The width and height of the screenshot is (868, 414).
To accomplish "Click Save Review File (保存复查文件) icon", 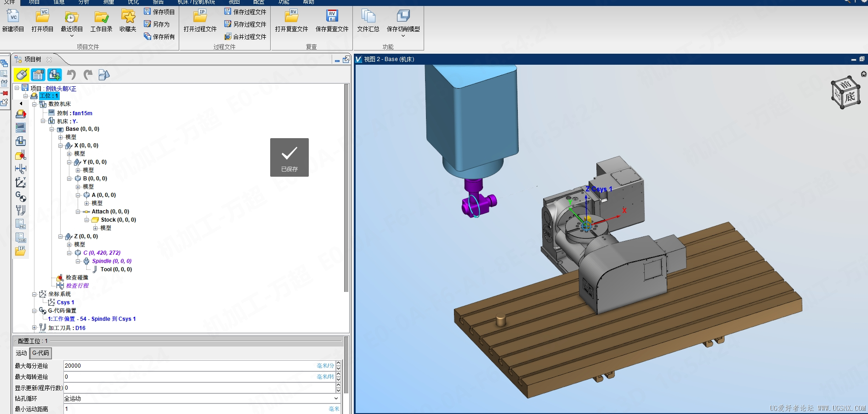I will (x=332, y=17).
